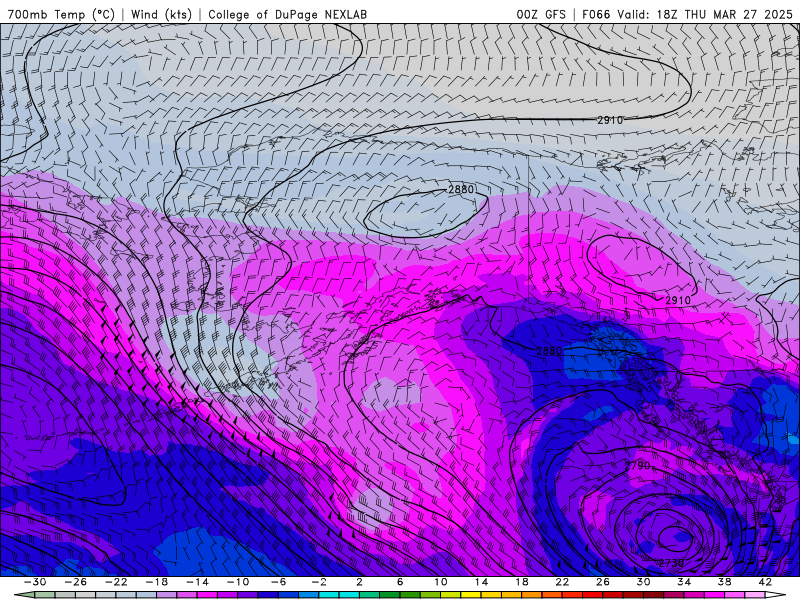The height and width of the screenshot is (600, 800).
Task: Click the 38 color scale label
Action: (x=724, y=582)
